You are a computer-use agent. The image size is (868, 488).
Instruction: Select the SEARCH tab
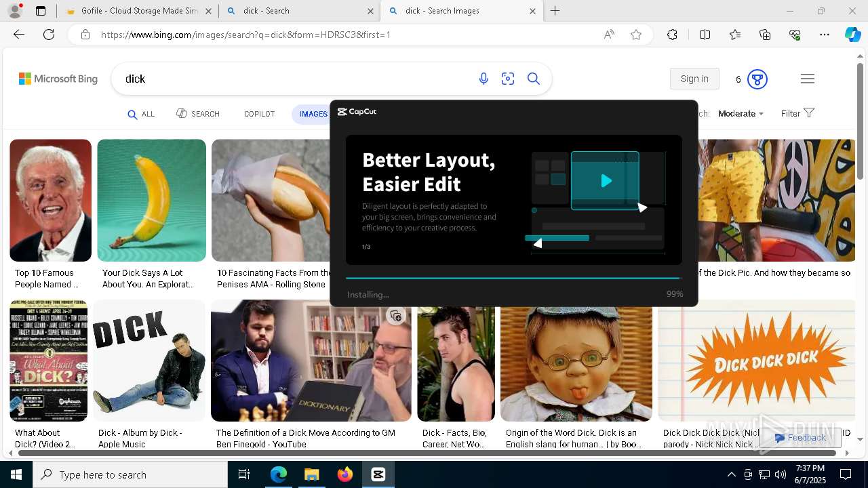[x=198, y=114]
